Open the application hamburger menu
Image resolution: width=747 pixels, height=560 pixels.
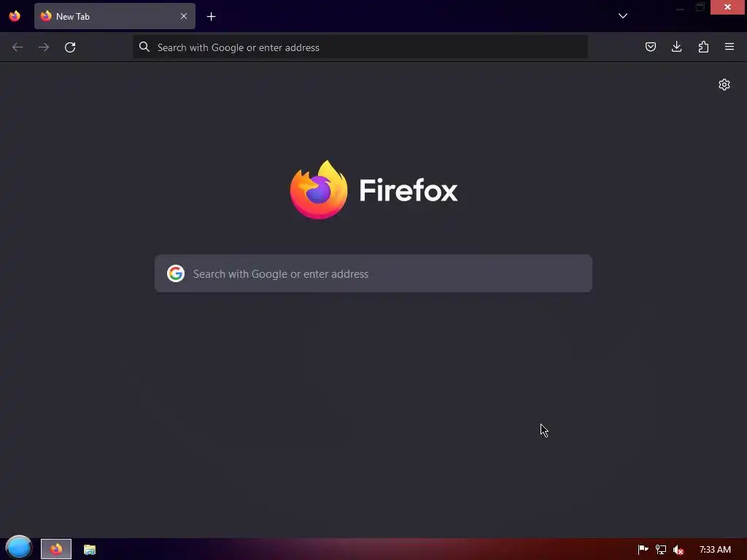click(x=729, y=47)
